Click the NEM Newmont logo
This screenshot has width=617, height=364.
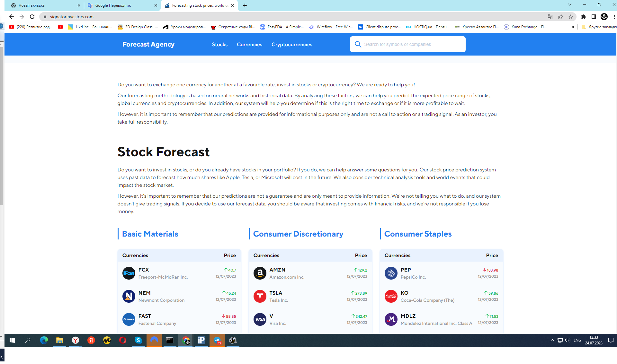[x=129, y=296]
